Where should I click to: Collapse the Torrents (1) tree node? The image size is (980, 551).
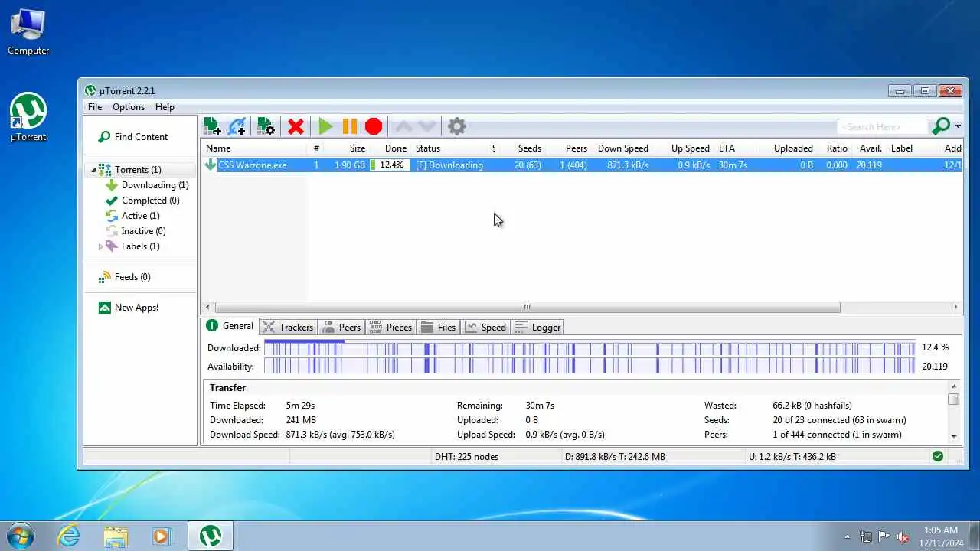pos(93,170)
